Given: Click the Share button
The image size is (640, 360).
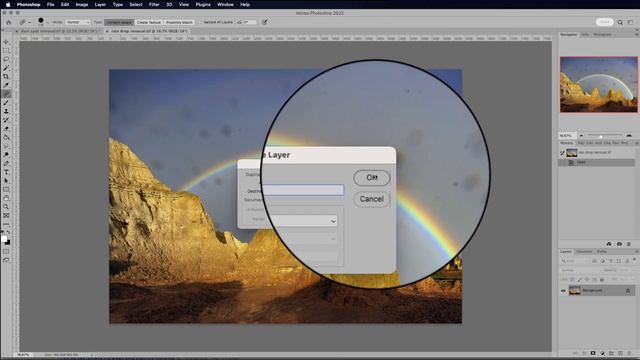Looking at the screenshot, I should (604, 22).
